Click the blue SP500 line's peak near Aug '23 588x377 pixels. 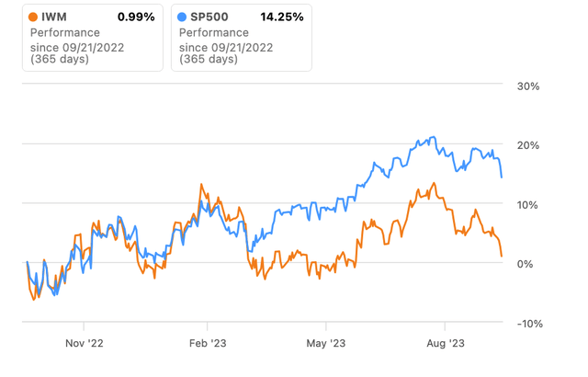[x=433, y=138]
